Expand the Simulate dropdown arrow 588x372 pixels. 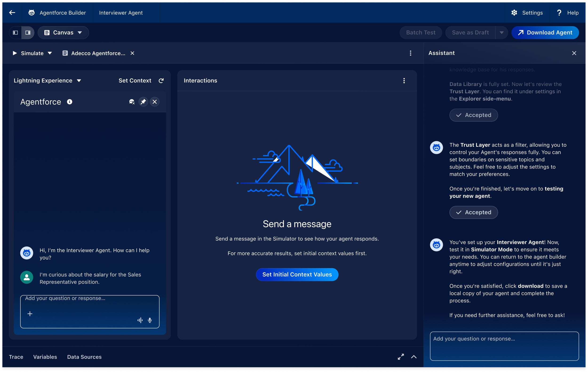click(x=50, y=53)
